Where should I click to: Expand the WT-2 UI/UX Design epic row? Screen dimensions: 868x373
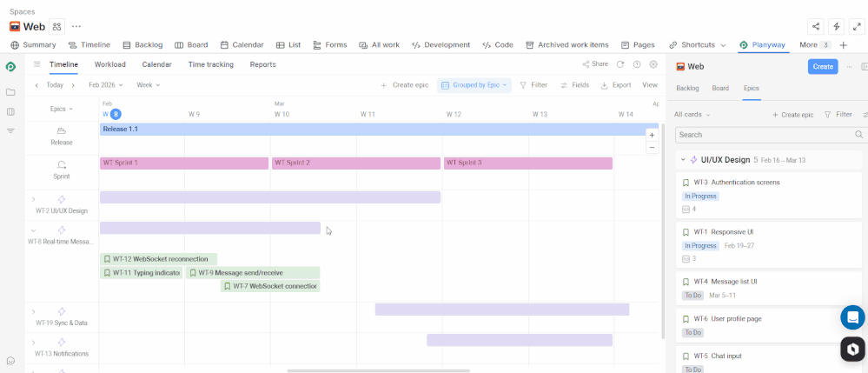[33, 199]
